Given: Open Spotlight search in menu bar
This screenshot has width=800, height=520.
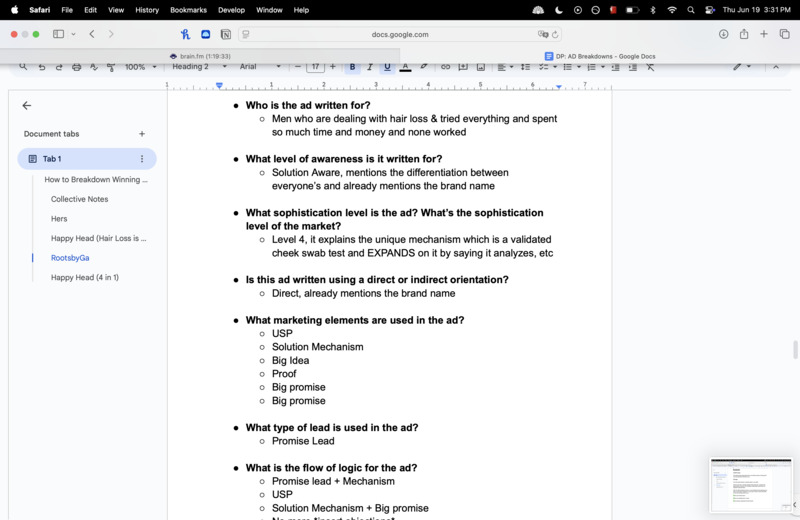Looking at the screenshot, I should coord(690,10).
